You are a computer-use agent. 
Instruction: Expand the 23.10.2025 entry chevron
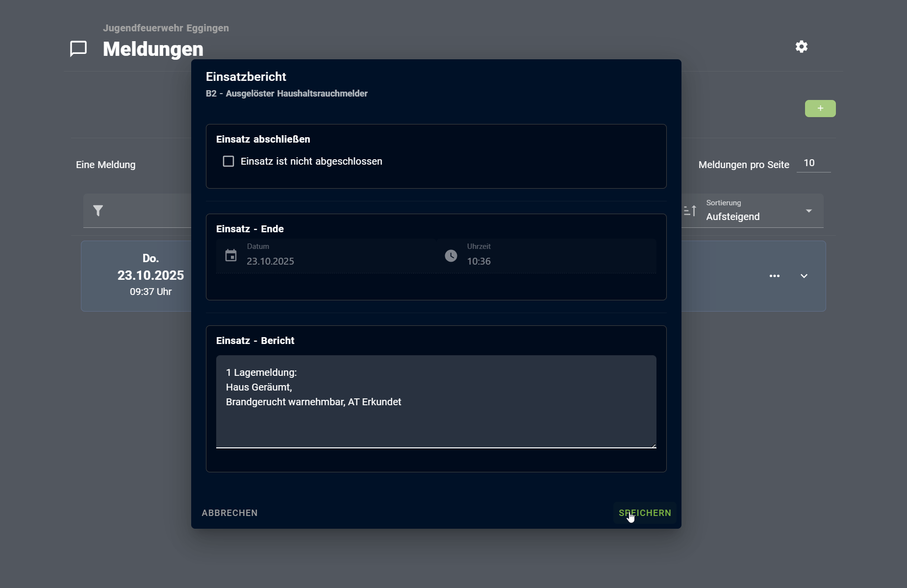tap(804, 276)
